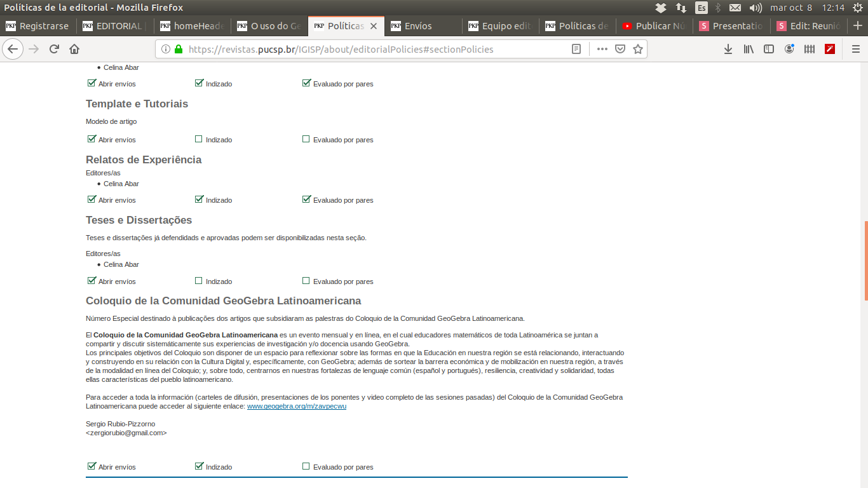
Task: Open Dropbox icon in system tray
Action: [x=661, y=8]
